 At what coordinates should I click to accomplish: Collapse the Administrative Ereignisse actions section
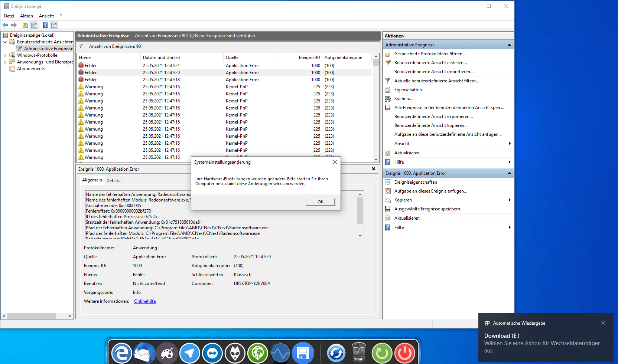[x=509, y=45]
